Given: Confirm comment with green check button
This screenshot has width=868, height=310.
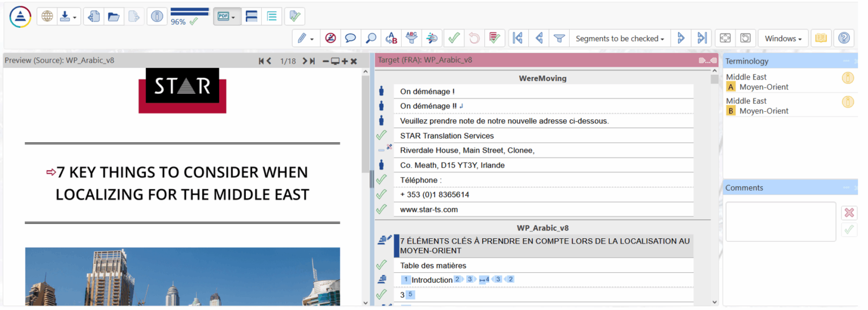Looking at the screenshot, I should 849,230.
